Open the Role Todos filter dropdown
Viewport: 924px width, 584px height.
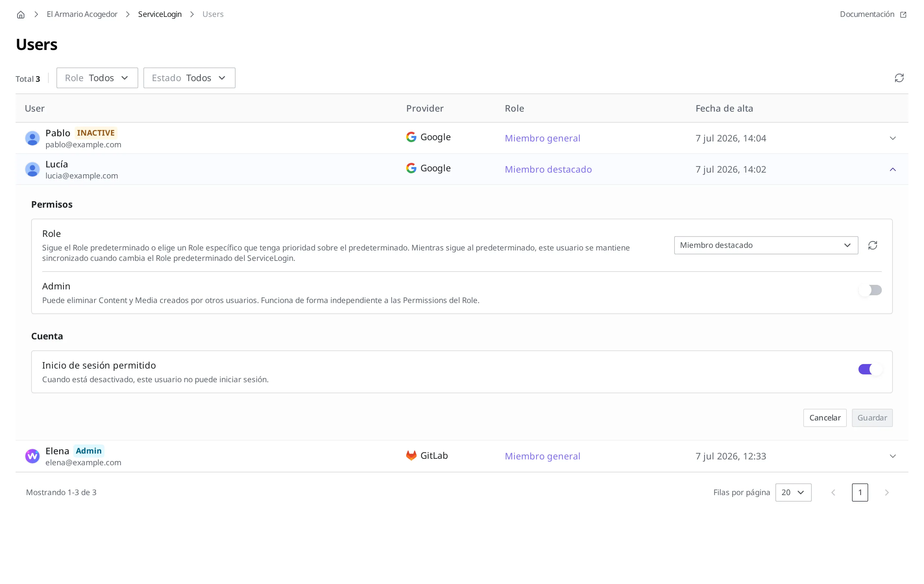pos(97,78)
